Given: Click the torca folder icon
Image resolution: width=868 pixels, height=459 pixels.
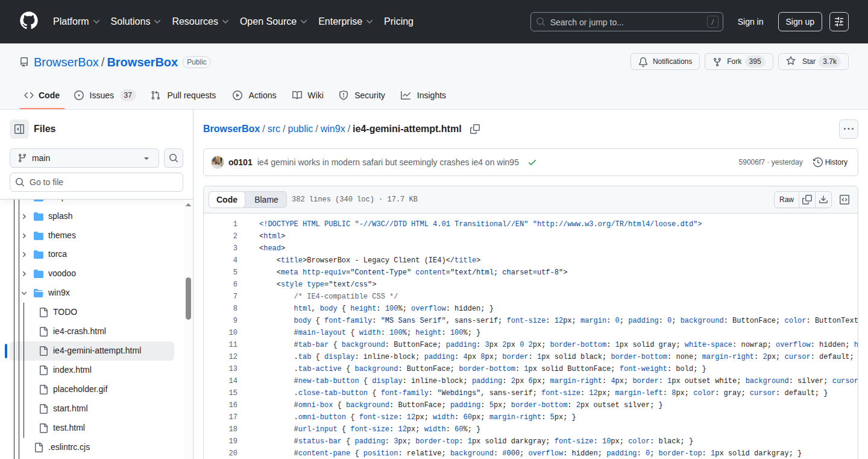Looking at the screenshot, I should click(39, 254).
